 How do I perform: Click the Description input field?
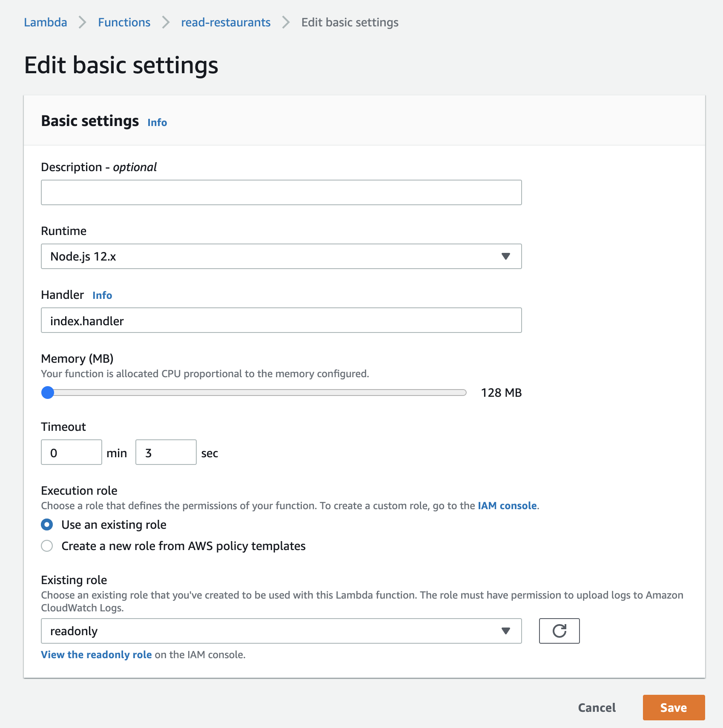coord(281,192)
